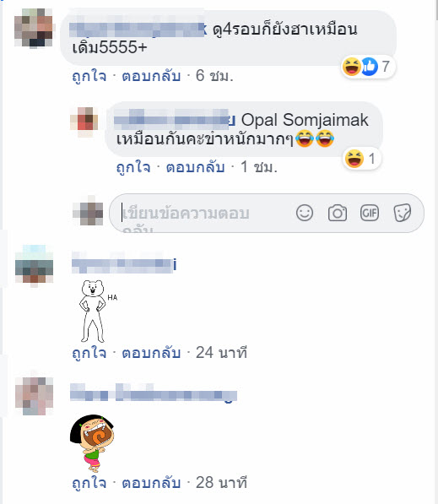438x504 pixels.
Task: Open the sticker picker in reply box
Action: 403,213
